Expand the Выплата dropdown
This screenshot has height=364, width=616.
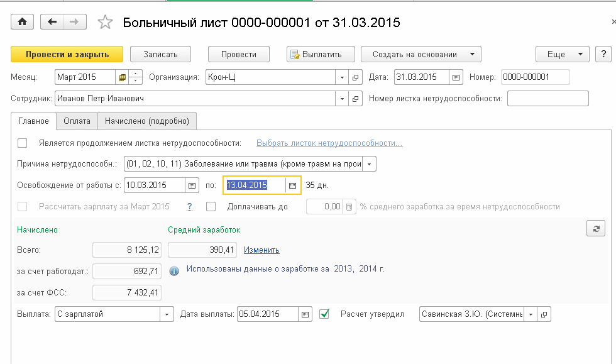[167, 314]
